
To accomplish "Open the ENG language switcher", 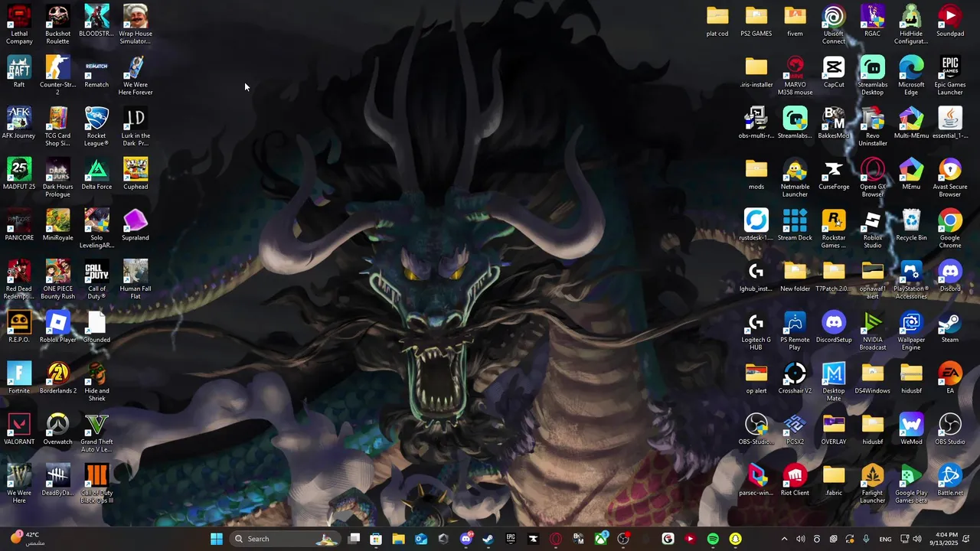I will [885, 539].
